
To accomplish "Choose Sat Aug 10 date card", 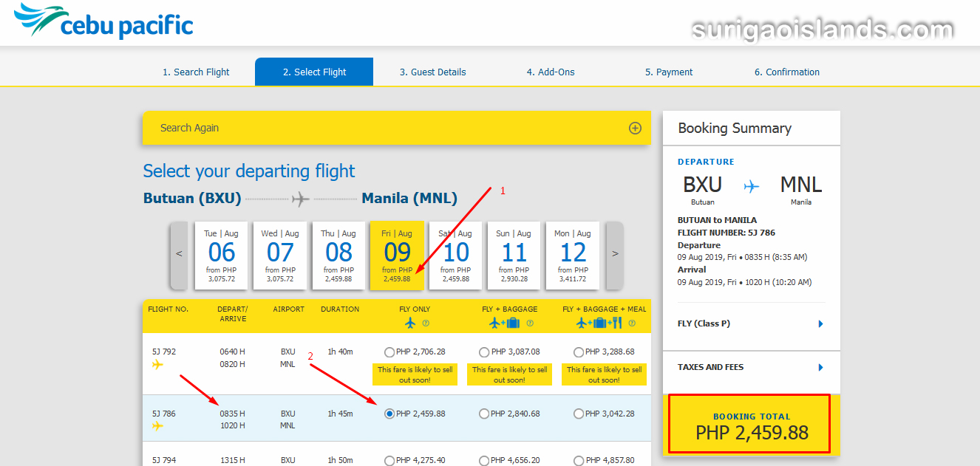I will click(456, 256).
